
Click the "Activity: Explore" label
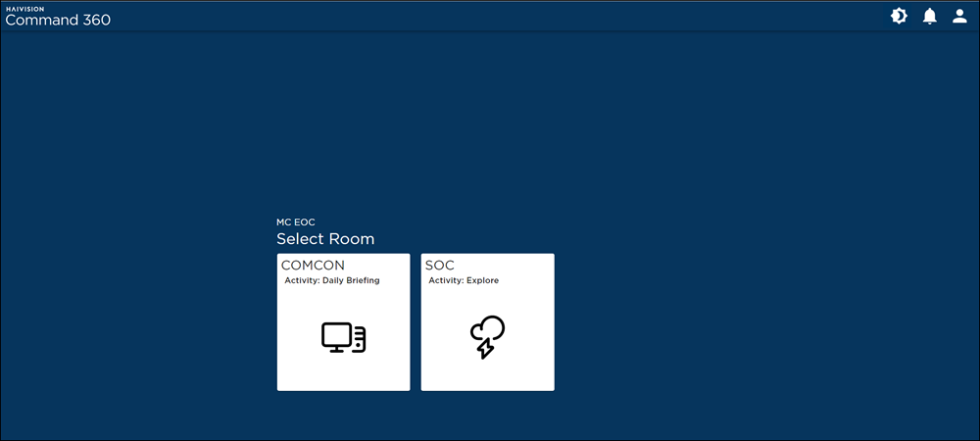(464, 281)
